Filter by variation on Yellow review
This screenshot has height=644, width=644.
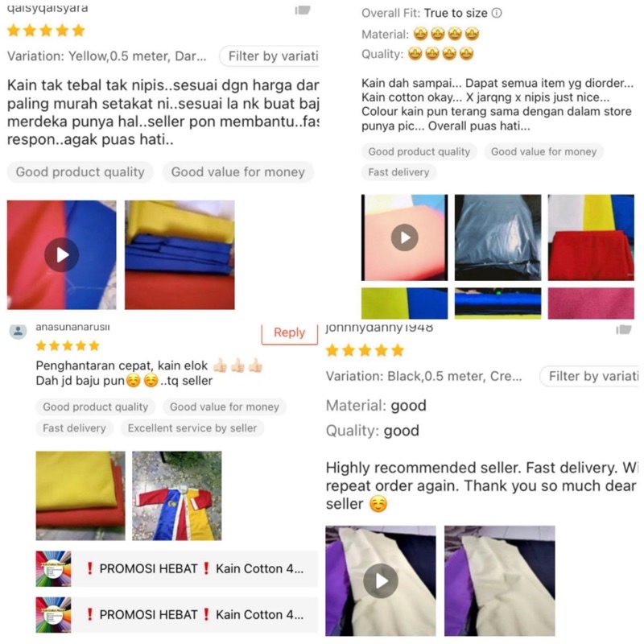point(270,56)
